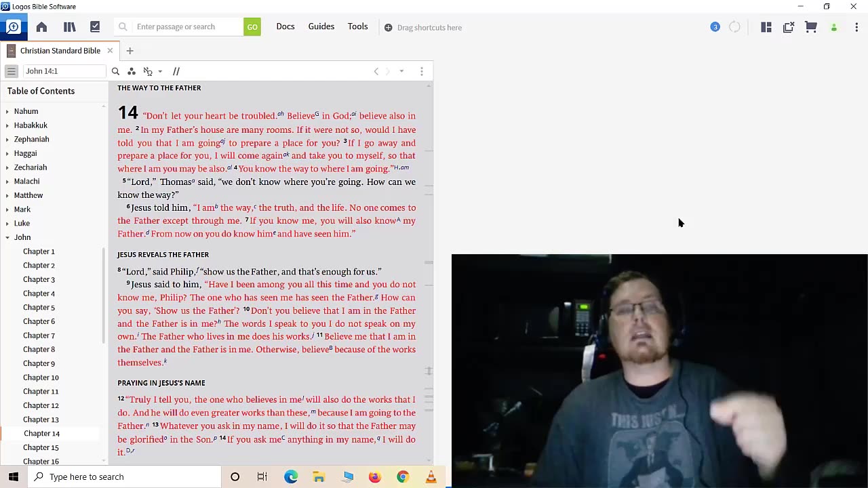Screen dimensions: 868x488
Task: Click the sync status circle icon
Action: tap(734, 27)
